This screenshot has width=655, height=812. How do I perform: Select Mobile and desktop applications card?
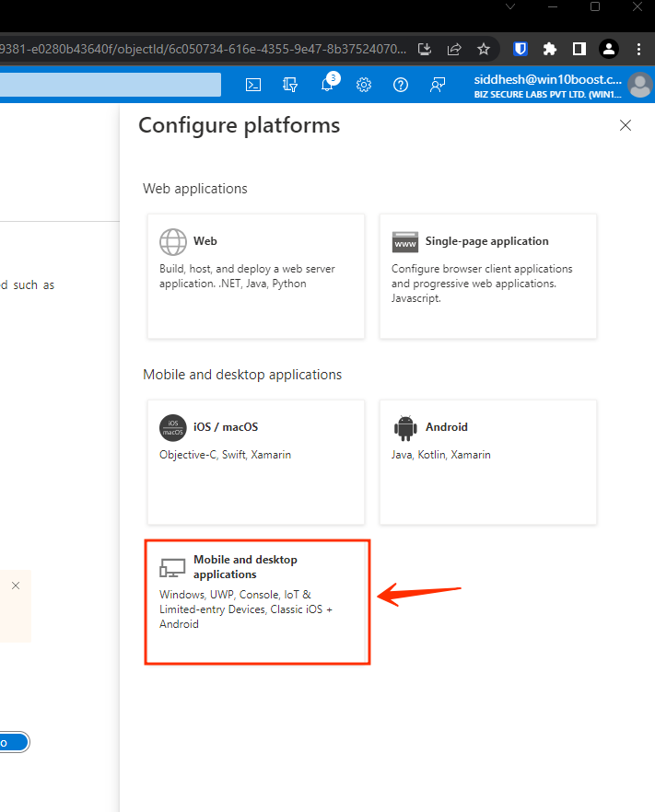(257, 602)
